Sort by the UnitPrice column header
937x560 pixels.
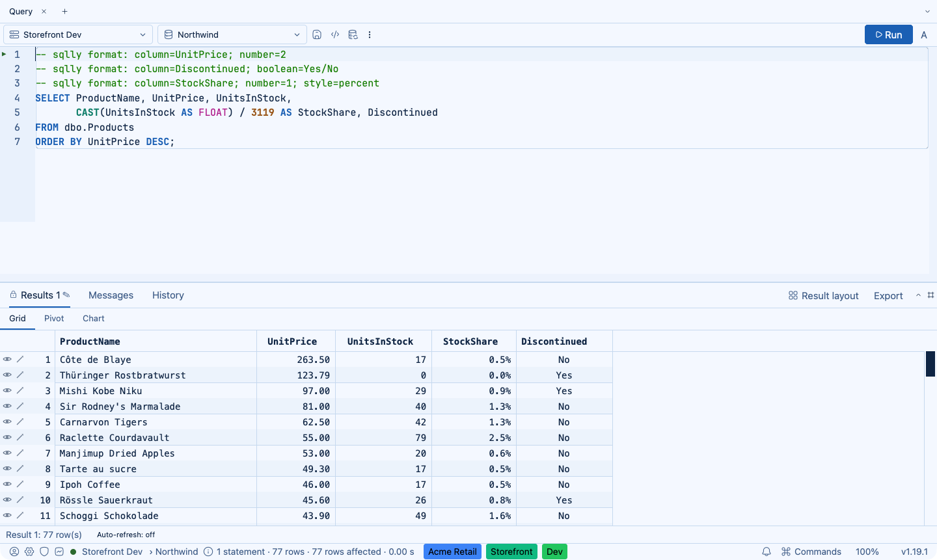tap(296, 341)
